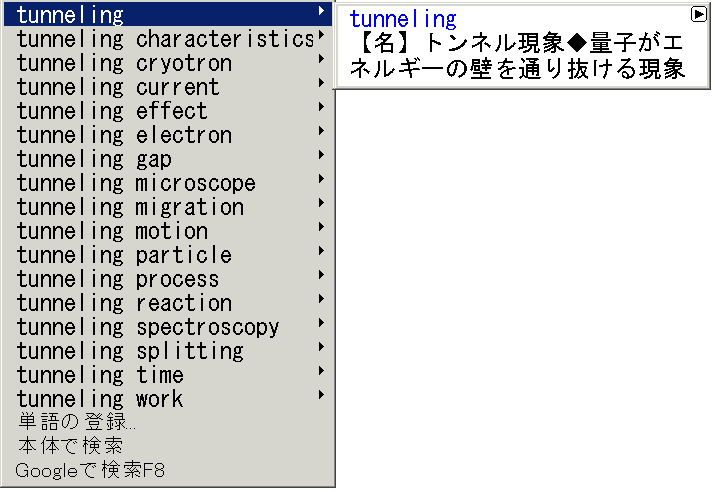The width and height of the screenshot is (715, 492).
Task: Open 'tunneling spectroscopy' entry
Action: [168, 327]
